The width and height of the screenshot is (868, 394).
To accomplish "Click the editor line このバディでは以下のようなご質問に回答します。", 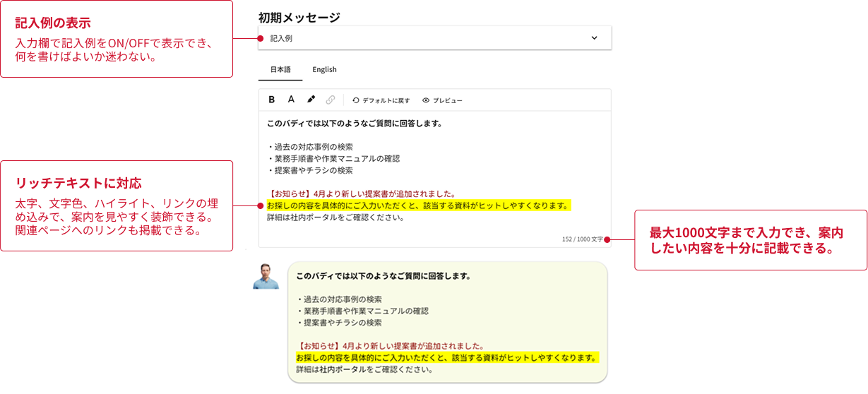I will coord(355,124).
